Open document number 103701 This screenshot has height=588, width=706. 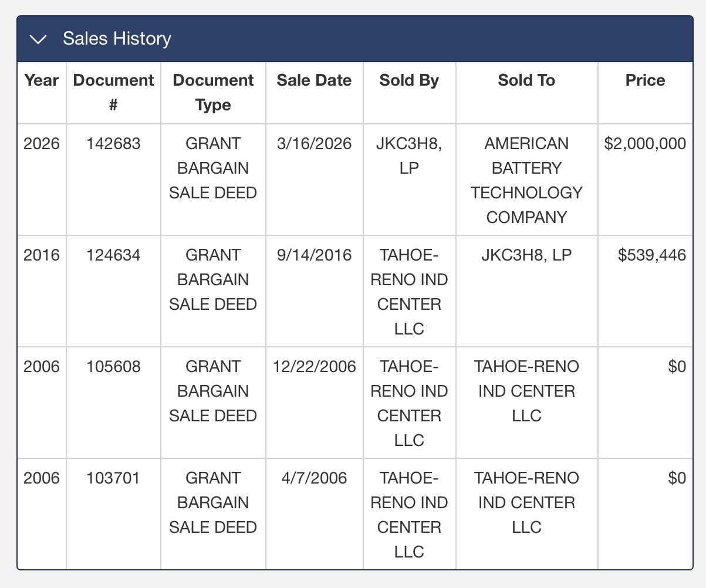click(x=113, y=478)
